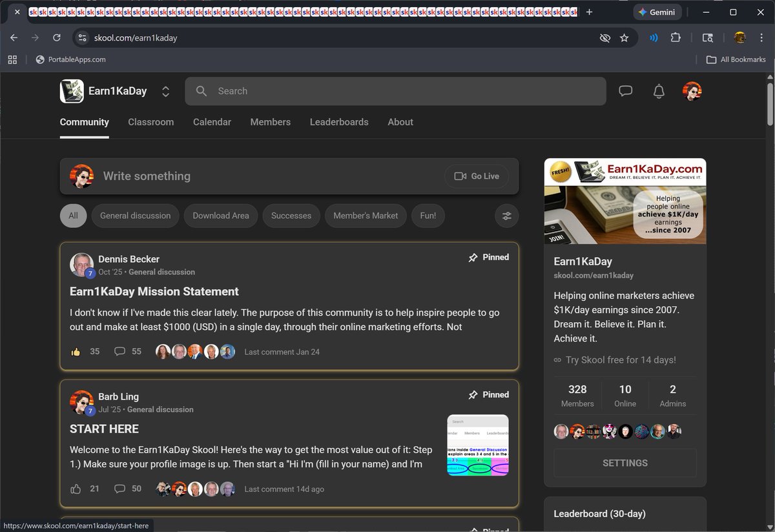Click Dennis Becker's avatar
Screen dimensions: 775x532
(x=81, y=265)
